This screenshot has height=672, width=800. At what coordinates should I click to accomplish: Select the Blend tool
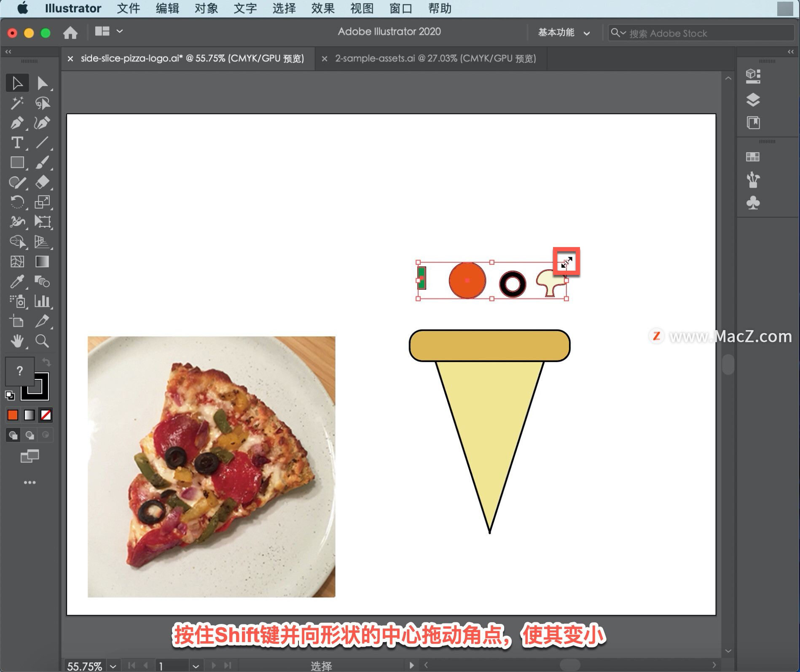click(x=42, y=281)
